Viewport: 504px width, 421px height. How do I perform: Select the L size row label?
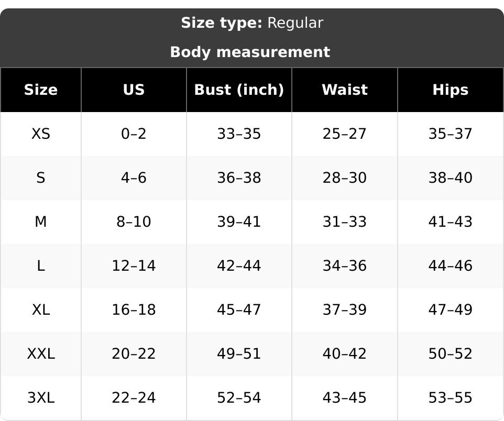pos(41,266)
